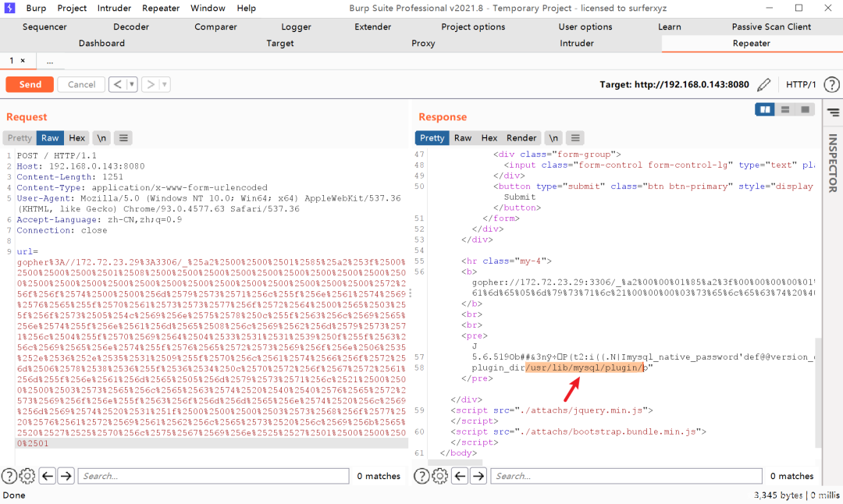
Task: Switch to the Extender tab
Action: (x=372, y=27)
